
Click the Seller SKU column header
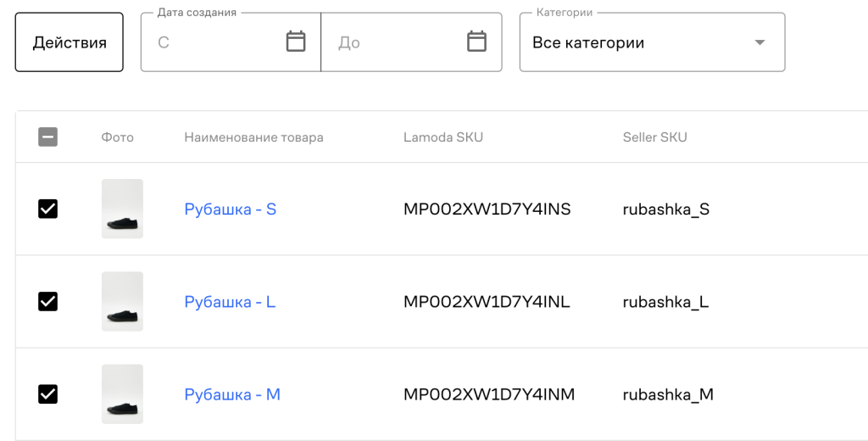[x=654, y=137]
